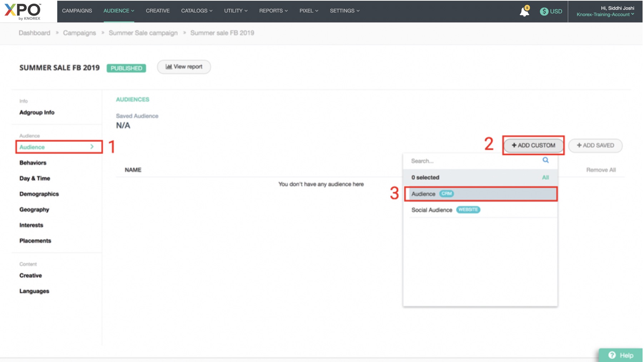Open View report for this adgroup
The width and height of the screenshot is (644, 362).
pos(184,67)
